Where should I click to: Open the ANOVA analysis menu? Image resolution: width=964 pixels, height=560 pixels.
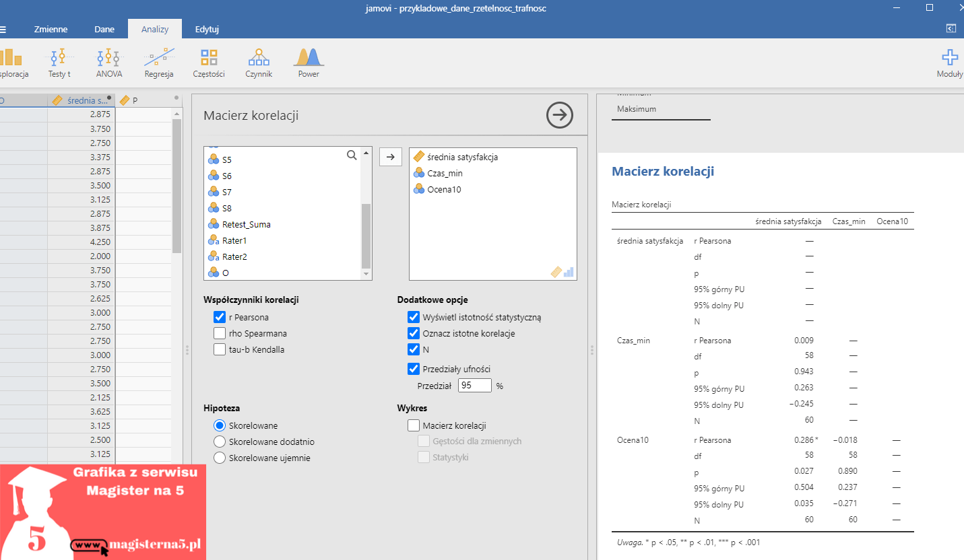(108, 63)
